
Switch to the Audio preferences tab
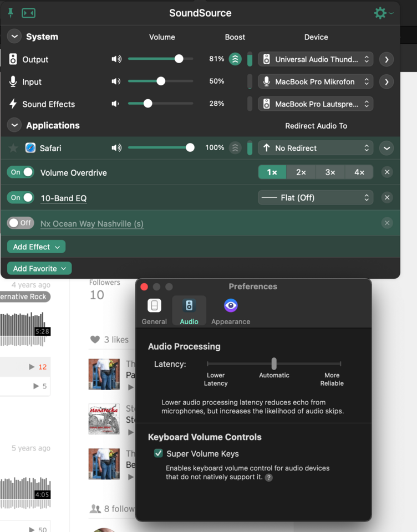click(x=189, y=311)
